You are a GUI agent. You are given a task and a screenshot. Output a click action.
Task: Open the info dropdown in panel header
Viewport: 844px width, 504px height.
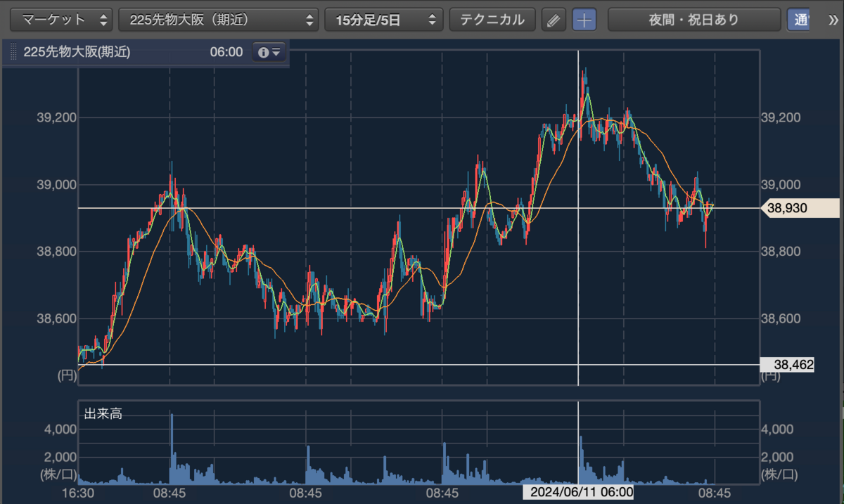tap(269, 52)
